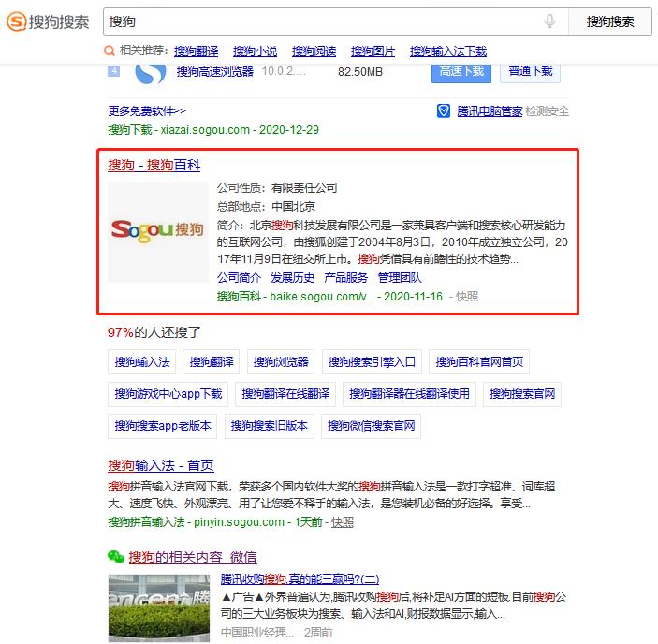Click the orange magnifier icon before 相关推荐
Screen dimensions: 658x644
(x=110, y=51)
